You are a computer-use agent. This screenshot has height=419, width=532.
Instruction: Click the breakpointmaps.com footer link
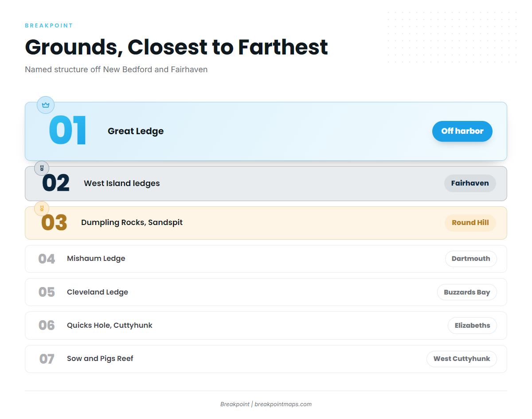click(283, 404)
